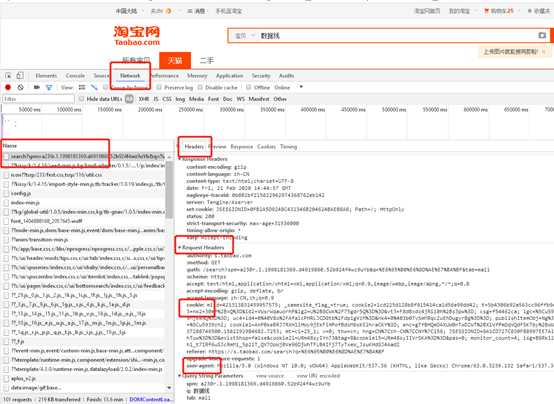554x404 pixels.
Task: Click the view source link
Action: (x=270, y=376)
